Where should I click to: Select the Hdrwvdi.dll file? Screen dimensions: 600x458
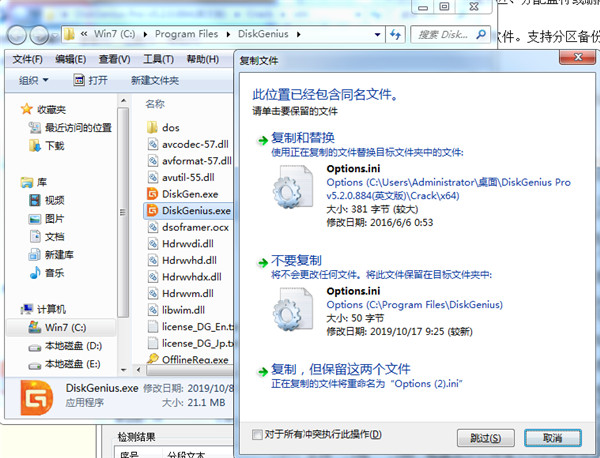click(181, 244)
